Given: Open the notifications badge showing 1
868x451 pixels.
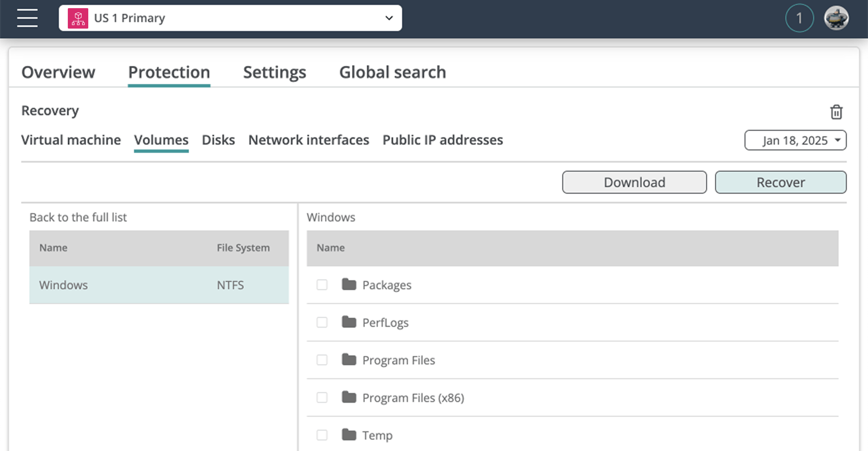Looking at the screenshot, I should click(799, 18).
